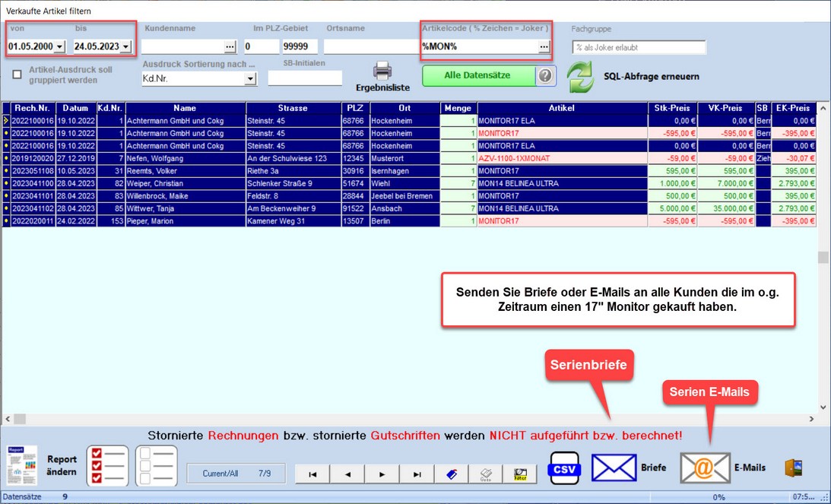
Task: Enable Artikel-Ausdruck gruppiert checkbox
Action: 17,74
